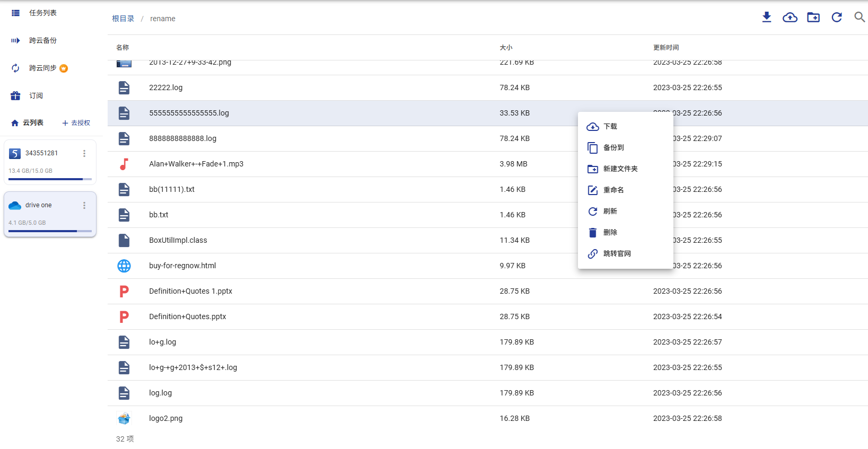Click the new folder toolbar icon
868x449 pixels.
click(813, 17)
